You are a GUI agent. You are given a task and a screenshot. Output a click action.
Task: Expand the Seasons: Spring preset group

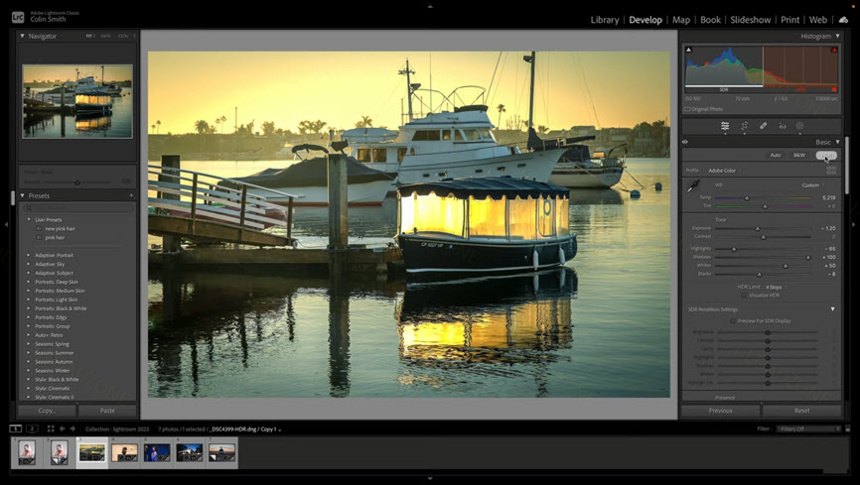point(29,344)
